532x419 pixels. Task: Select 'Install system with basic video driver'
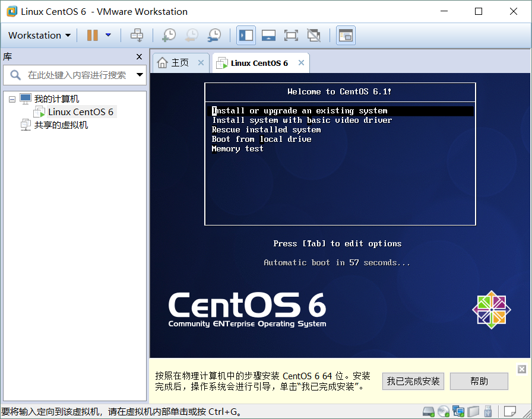click(302, 120)
